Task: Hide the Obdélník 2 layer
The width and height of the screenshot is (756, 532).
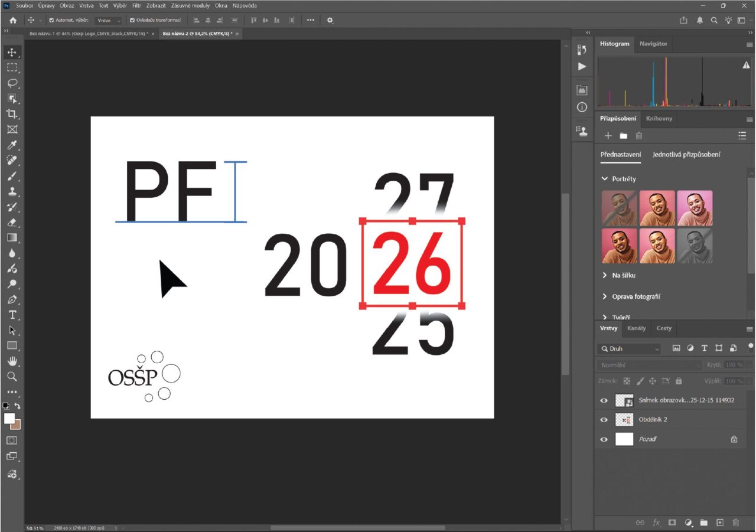Action: click(604, 420)
